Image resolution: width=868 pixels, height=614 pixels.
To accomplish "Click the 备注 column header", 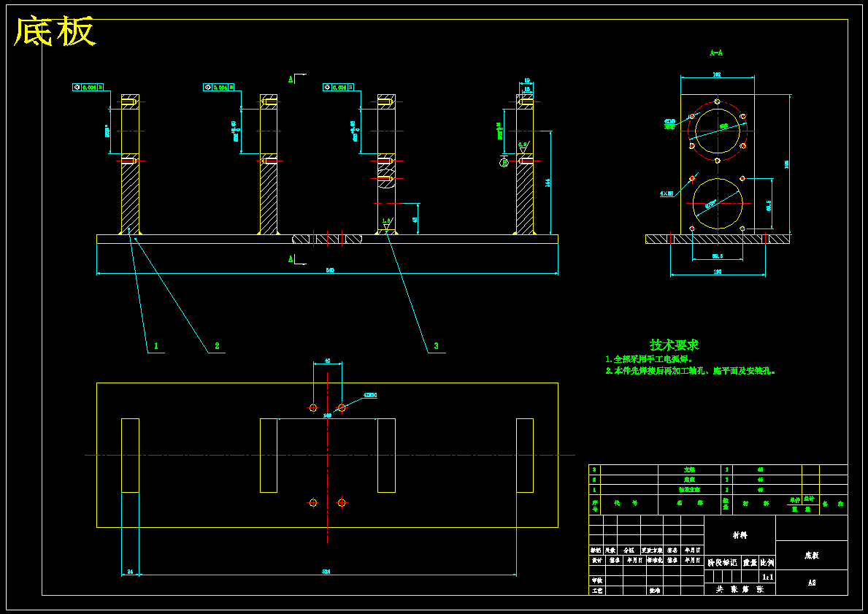I will [832, 504].
